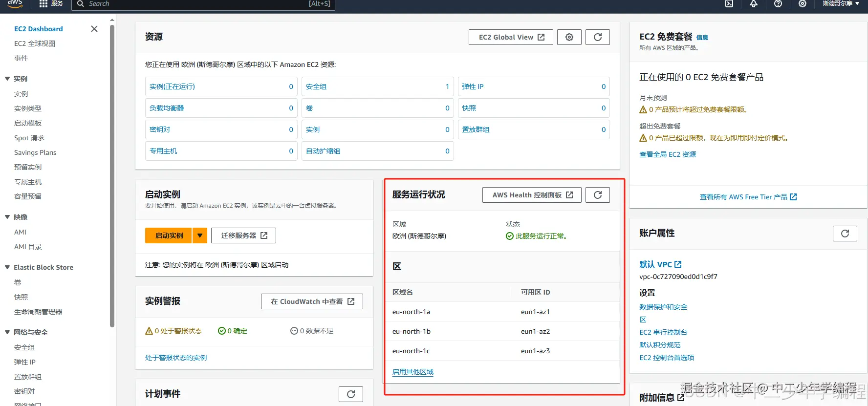Collapse the 映像 sidebar section
868x406 pixels.
pyautogui.click(x=7, y=217)
